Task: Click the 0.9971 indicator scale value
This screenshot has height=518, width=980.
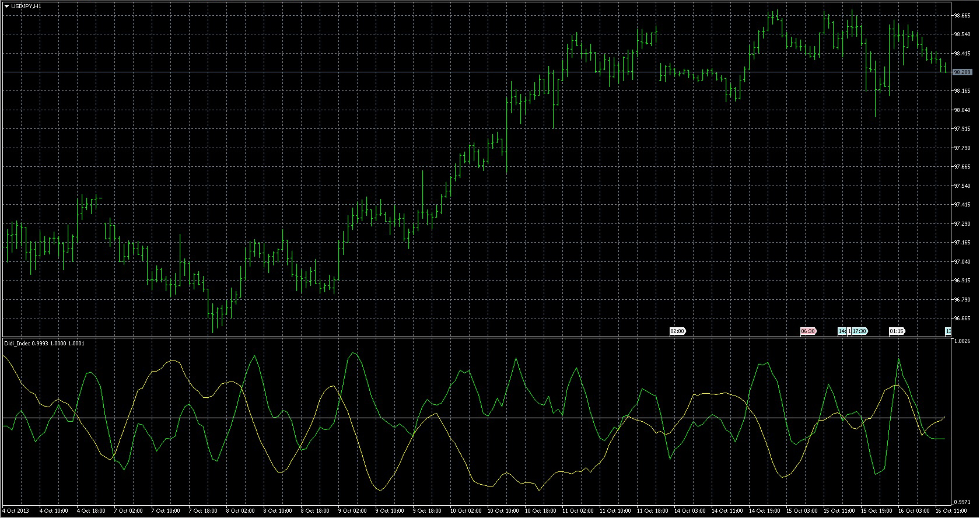Action: coord(962,502)
